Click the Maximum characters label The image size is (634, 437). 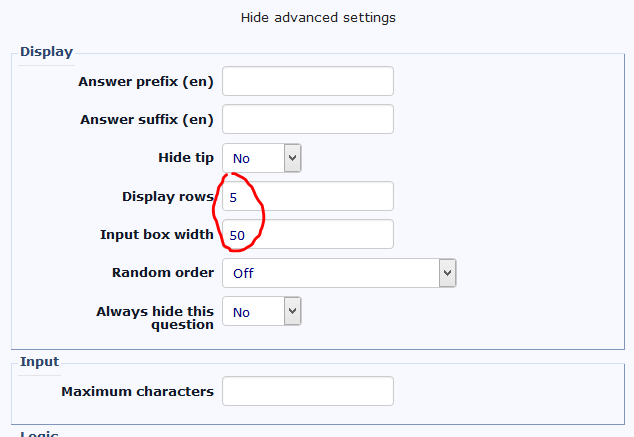tap(137, 391)
